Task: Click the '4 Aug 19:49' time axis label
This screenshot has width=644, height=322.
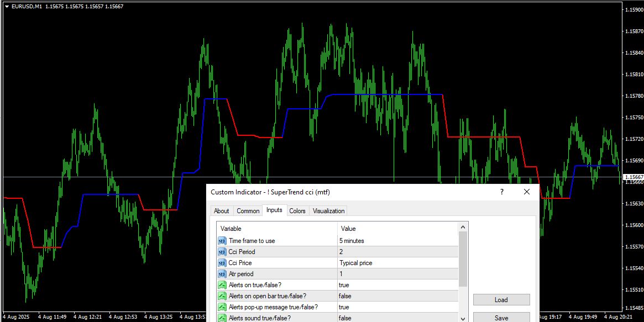Action: pyautogui.click(x=583, y=317)
